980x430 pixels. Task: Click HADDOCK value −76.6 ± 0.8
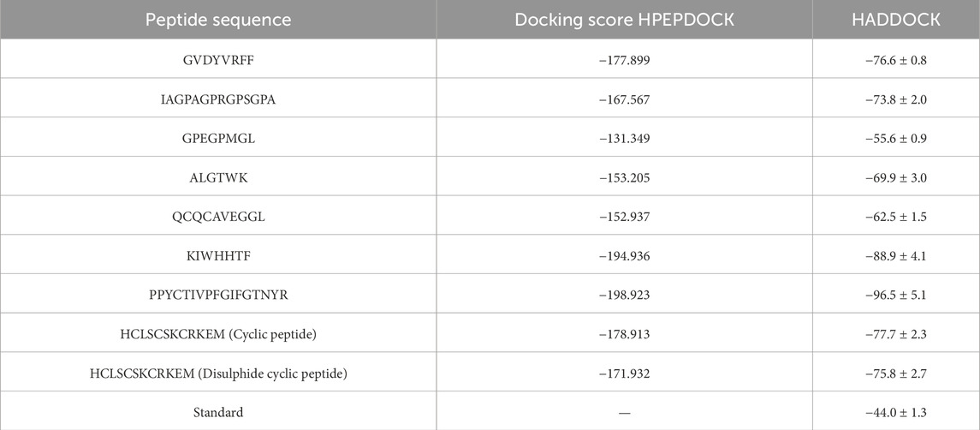(x=895, y=60)
